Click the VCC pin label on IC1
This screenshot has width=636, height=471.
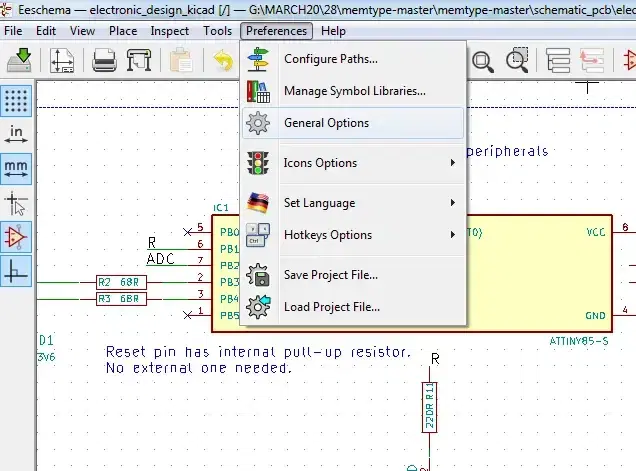click(596, 232)
